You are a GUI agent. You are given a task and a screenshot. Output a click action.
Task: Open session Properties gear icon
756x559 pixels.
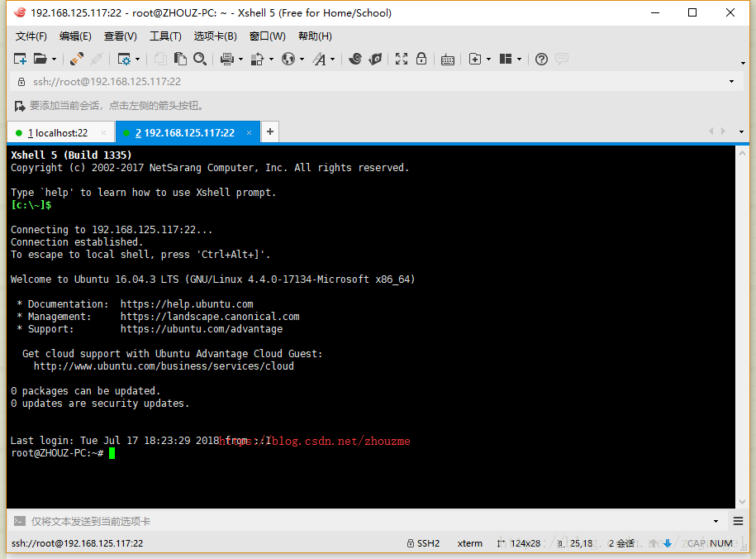124,59
